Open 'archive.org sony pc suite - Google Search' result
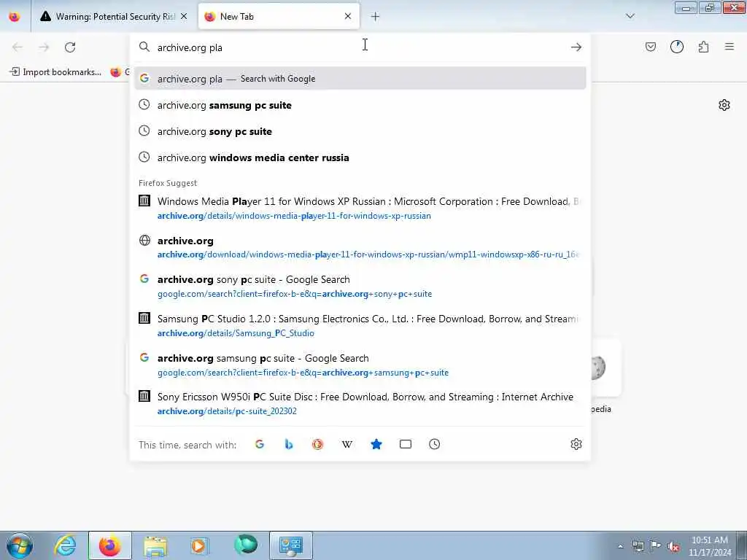Image resolution: width=747 pixels, height=560 pixels. tap(360, 286)
